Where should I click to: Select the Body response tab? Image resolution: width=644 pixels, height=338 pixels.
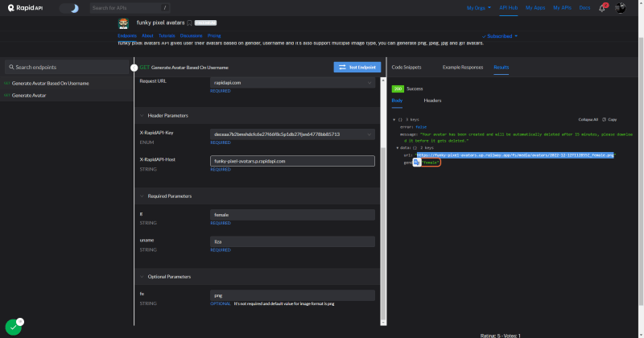(397, 101)
